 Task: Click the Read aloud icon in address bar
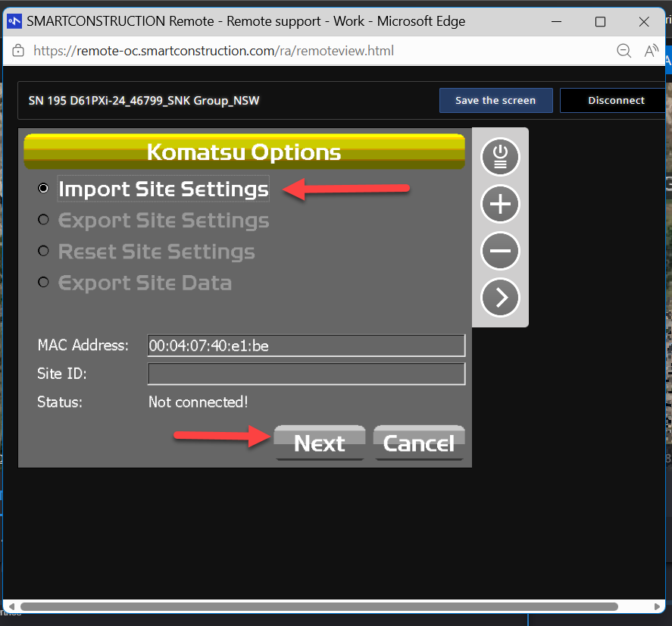[x=652, y=51]
